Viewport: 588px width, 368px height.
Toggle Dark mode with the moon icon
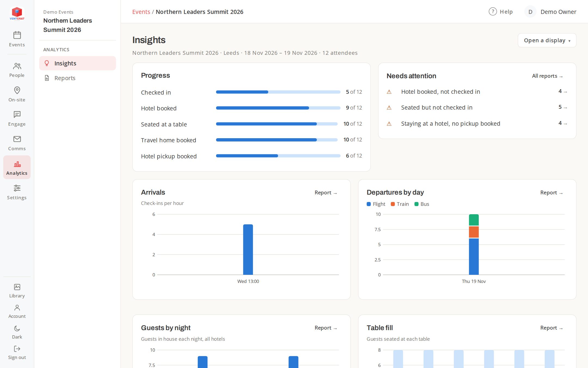(x=17, y=328)
